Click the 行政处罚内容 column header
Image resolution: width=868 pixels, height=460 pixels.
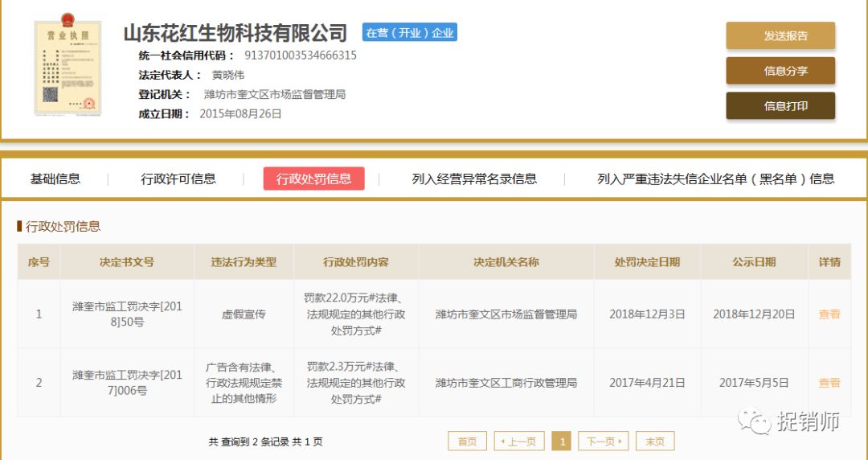[356, 262]
